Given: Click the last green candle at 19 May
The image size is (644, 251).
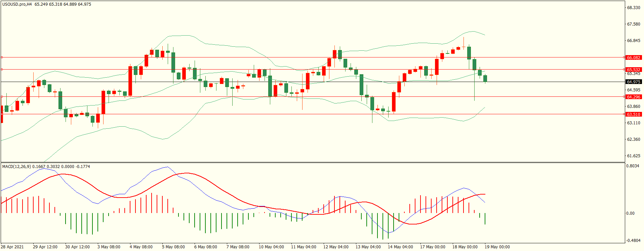Looking at the screenshot, I should click(x=485, y=78).
